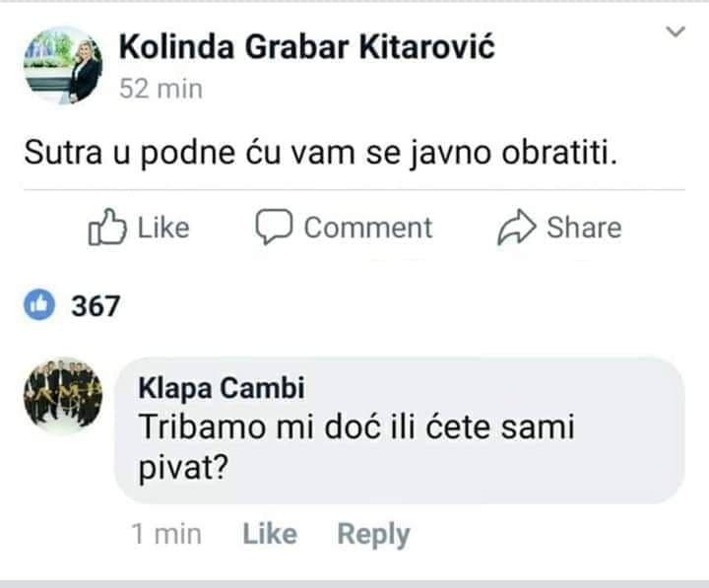Open Kolinda Grabar Kitarović's profile picture
709x588 pixels.
62,65
